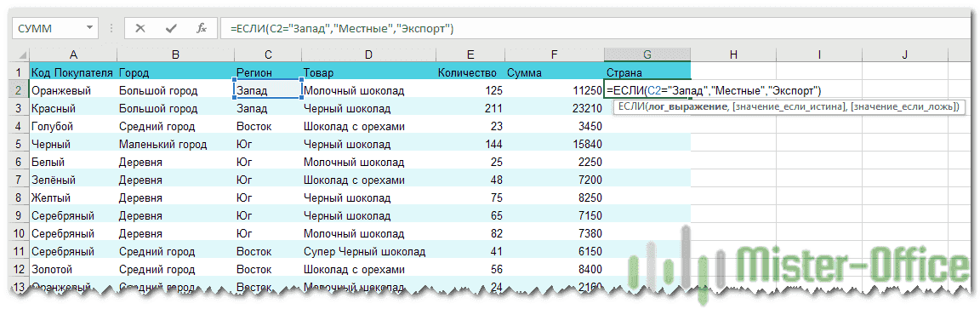This screenshot has height=309, width=980.
Task: Select column I header
Action: 818,55
